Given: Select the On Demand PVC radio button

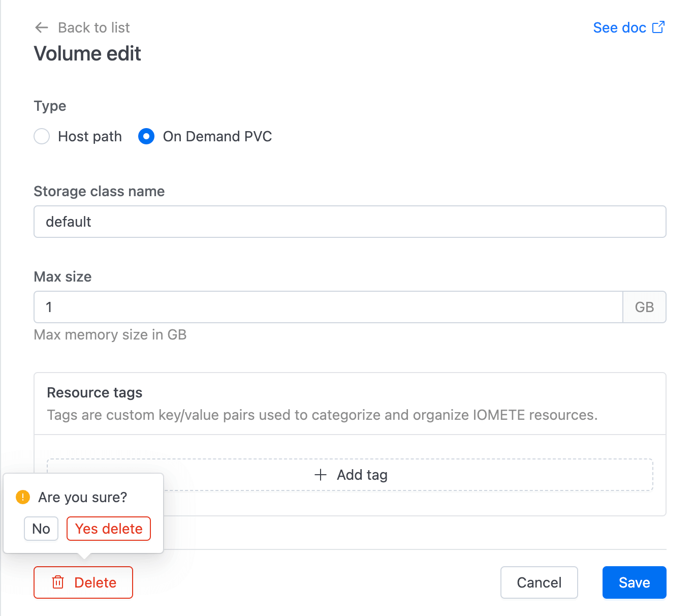Looking at the screenshot, I should [x=146, y=136].
